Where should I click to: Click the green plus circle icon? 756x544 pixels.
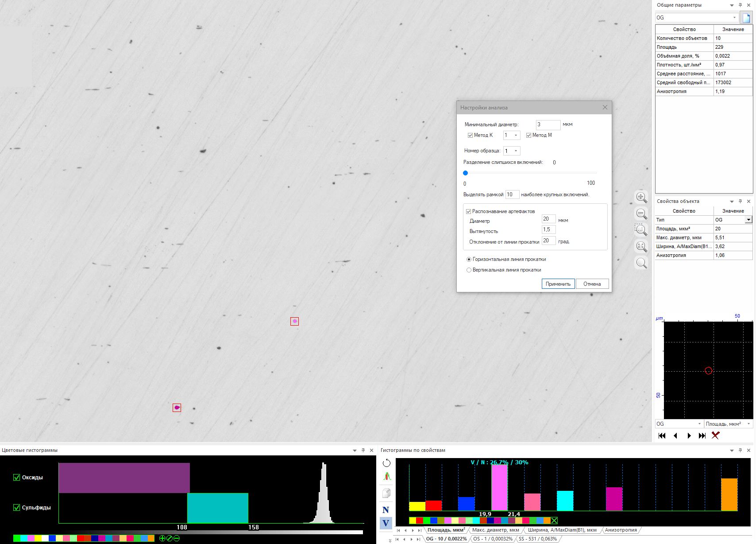tap(162, 538)
